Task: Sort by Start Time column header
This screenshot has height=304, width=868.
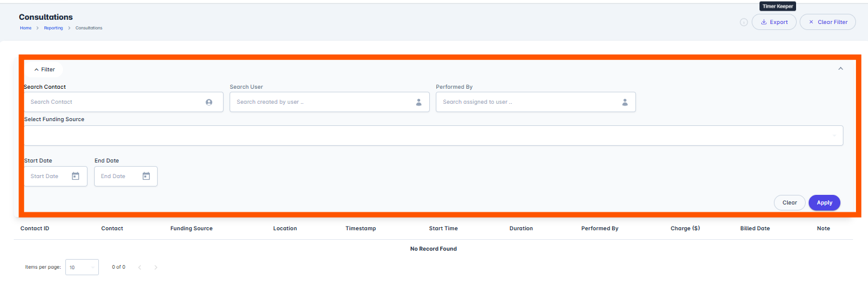Action: (443, 228)
